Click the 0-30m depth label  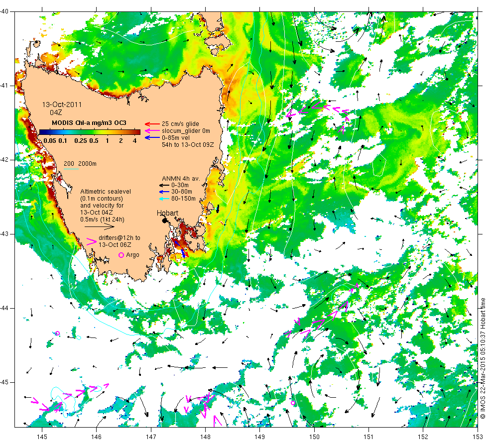pos(180,185)
